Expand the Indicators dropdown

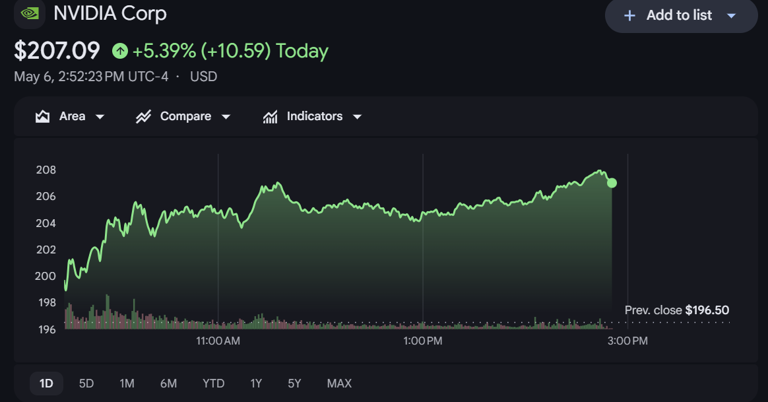[357, 117]
